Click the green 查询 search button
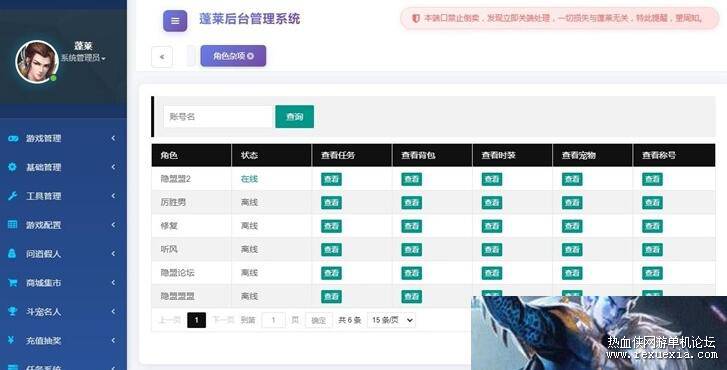 point(294,116)
